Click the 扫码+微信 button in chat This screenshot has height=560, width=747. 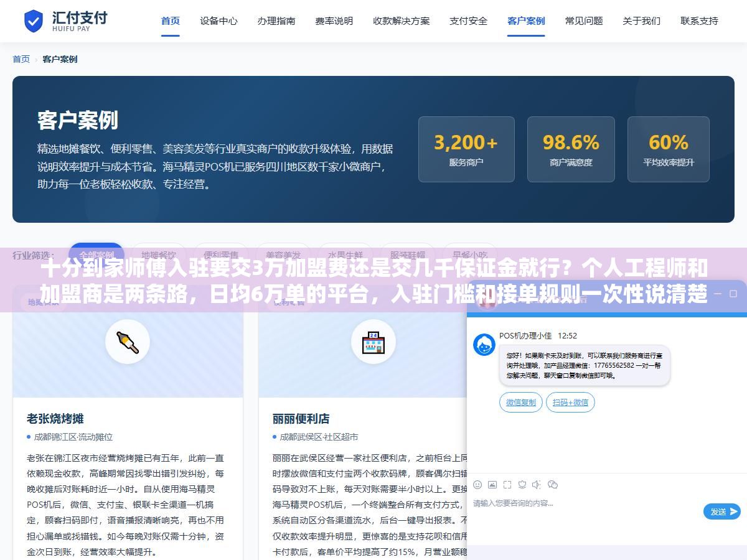(570, 402)
